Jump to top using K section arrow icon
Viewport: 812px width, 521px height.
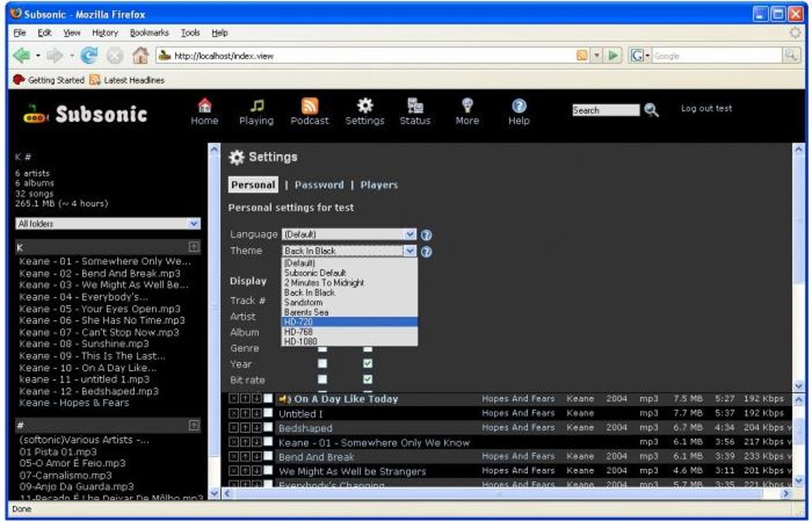(193, 247)
